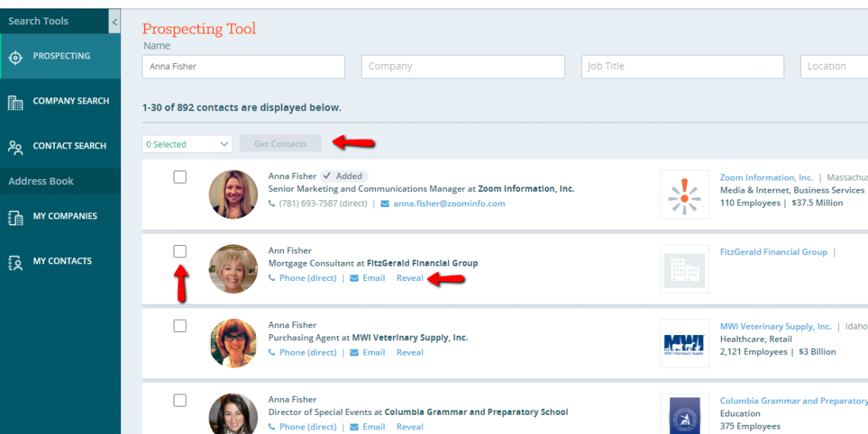Click the Contact Search people icon
This screenshot has height=434, width=868.
pos(15,147)
